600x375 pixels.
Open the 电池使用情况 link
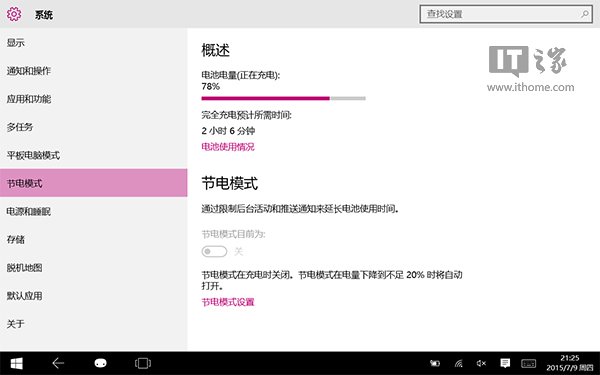click(x=228, y=147)
